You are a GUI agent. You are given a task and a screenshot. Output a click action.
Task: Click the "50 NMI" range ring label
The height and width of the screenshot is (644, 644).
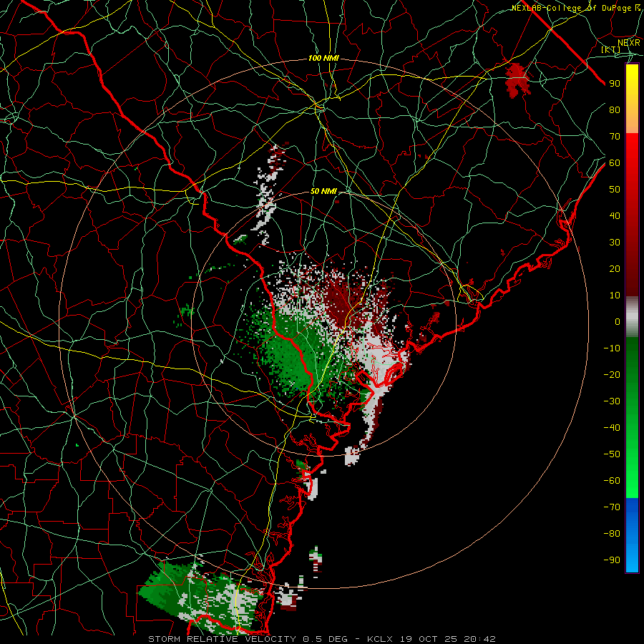tap(323, 191)
